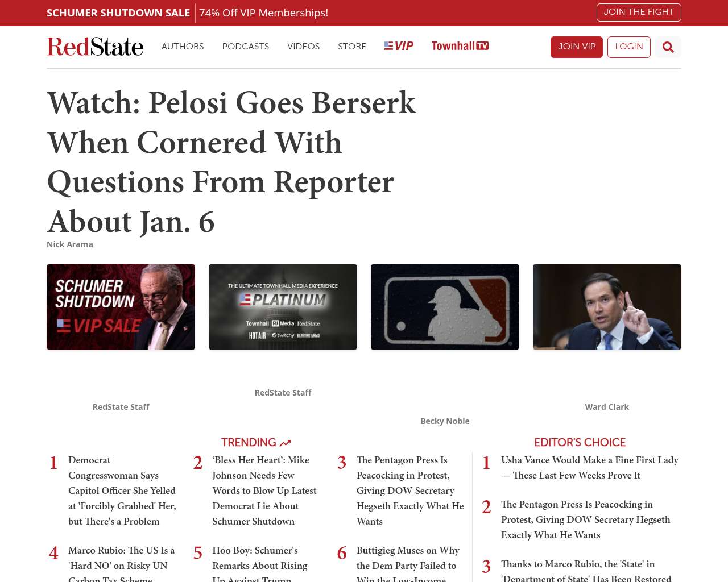The height and width of the screenshot is (582, 728).
Task: Click the Join The Fight button
Action: click(x=639, y=13)
